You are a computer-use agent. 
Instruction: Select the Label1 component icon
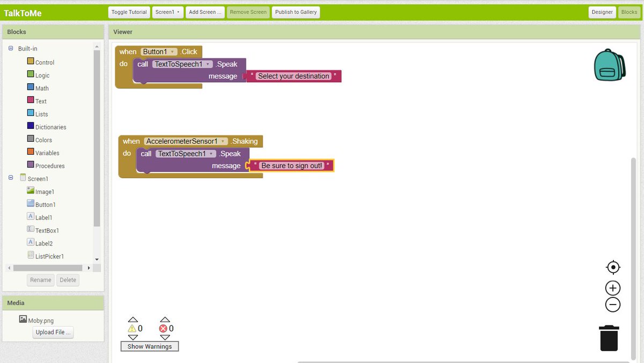click(x=31, y=216)
